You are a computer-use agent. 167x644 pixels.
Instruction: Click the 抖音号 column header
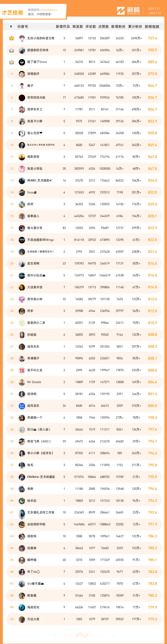coord(23,26)
